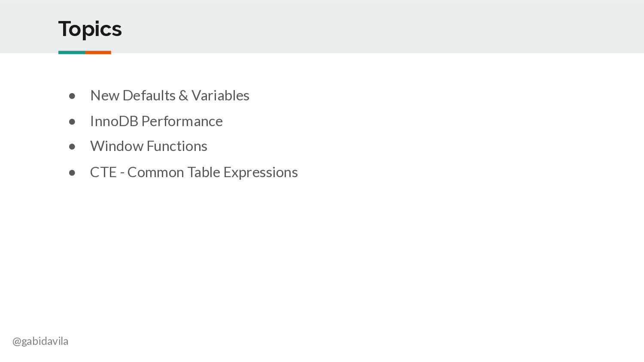The image size is (644, 362).
Task: Open the @gabidavila handle in the footer
Action: coord(40,341)
